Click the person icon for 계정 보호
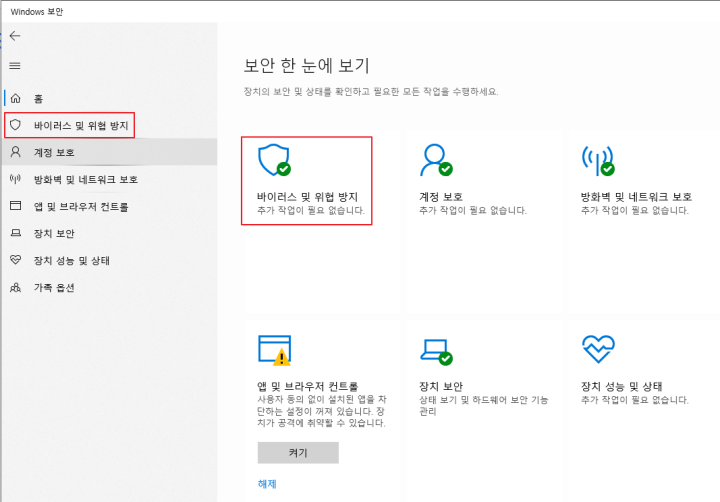 pyautogui.click(x=16, y=152)
